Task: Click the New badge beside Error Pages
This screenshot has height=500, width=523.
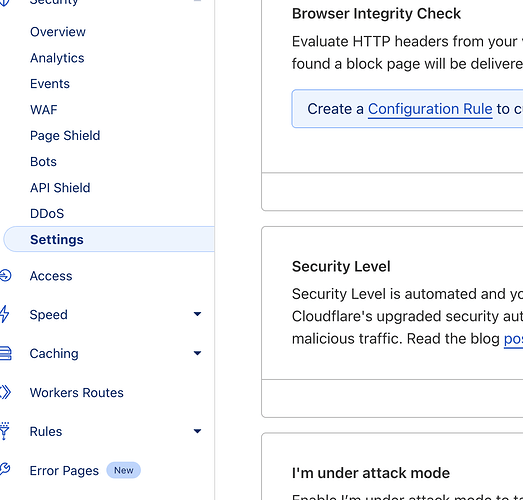Action: pyautogui.click(x=123, y=470)
